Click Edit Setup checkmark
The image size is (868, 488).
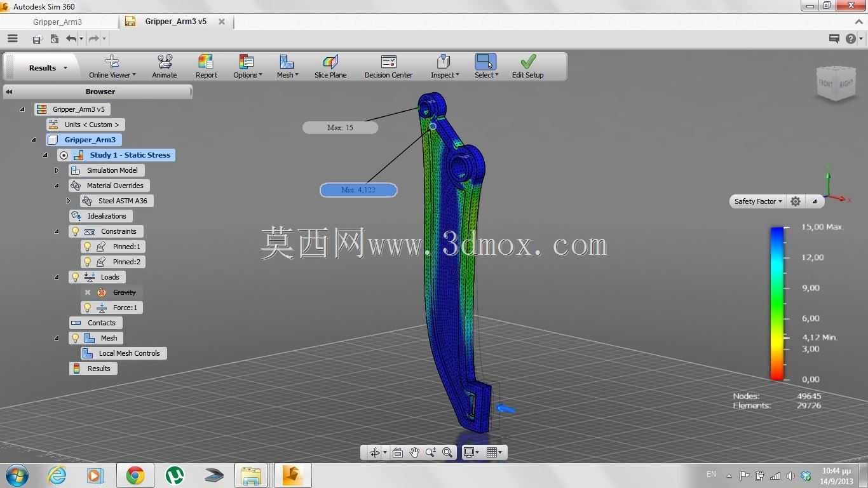click(528, 62)
